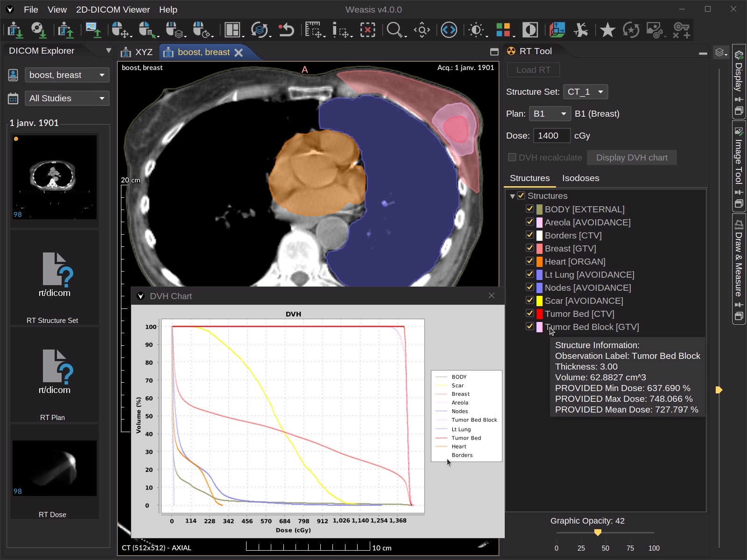
Task: Uncheck the Heart [ORGAN] structure
Action: 530,261
